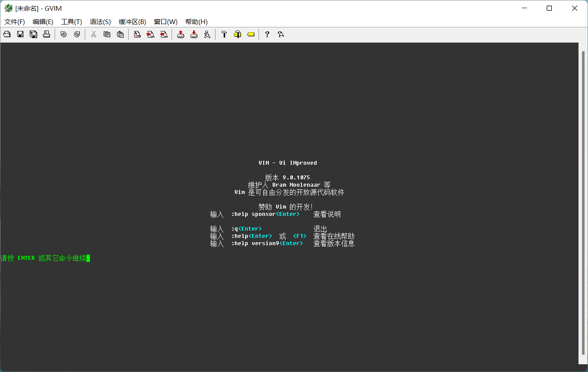Click the GVIM title bar app icon
Screen dimensions: 588x372
coord(8,8)
